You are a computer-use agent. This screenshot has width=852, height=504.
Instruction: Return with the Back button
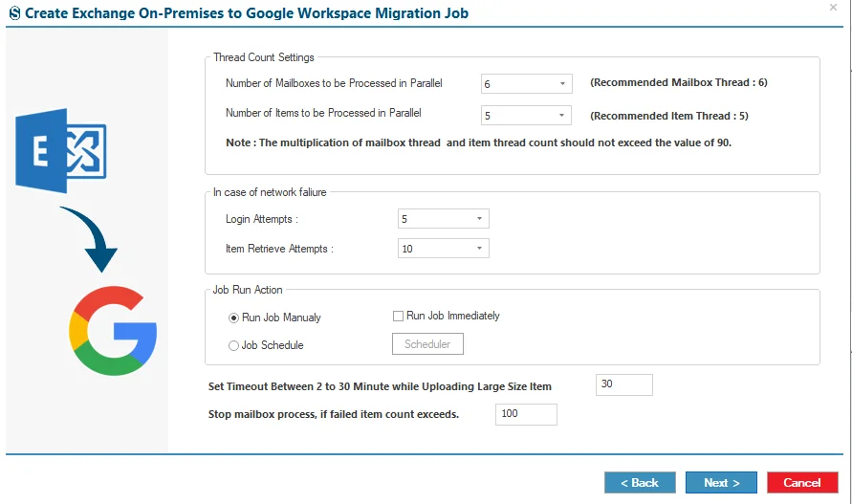(640, 483)
